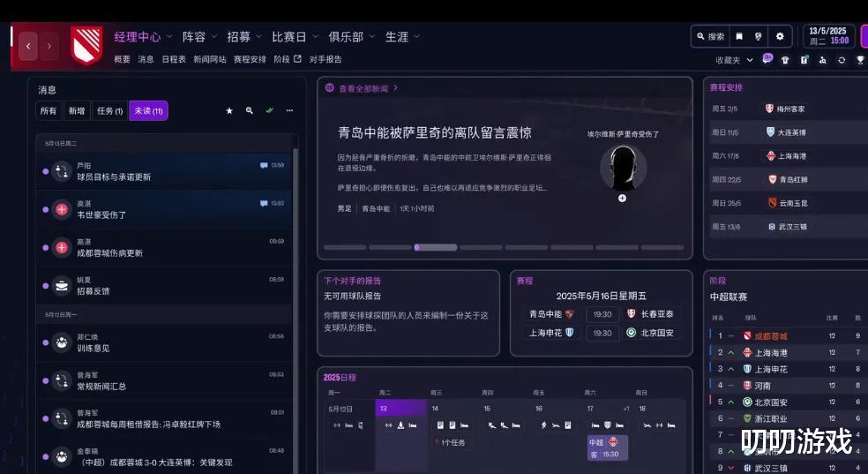This screenshot has height=474, width=868.
Task: Open the 下个对手的报告 heading link
Action: click(353, 281)
